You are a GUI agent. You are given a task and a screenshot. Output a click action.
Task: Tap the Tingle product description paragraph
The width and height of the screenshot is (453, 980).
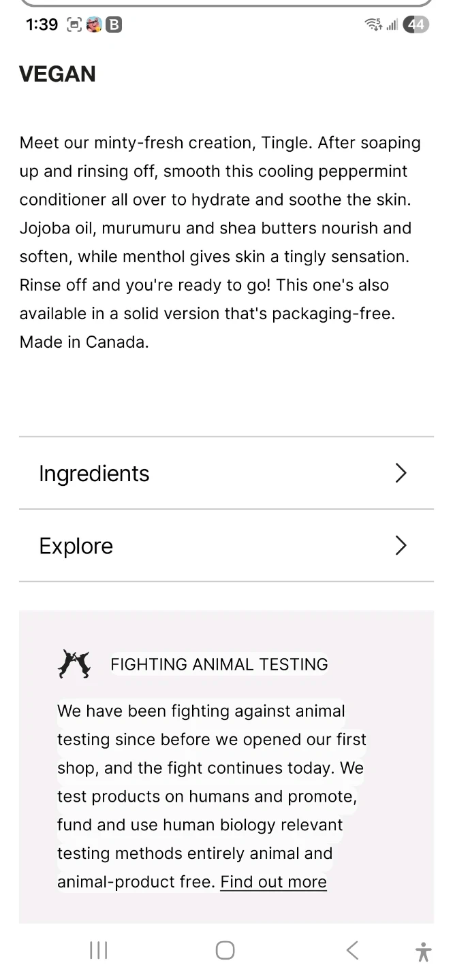tap(220, 242)
